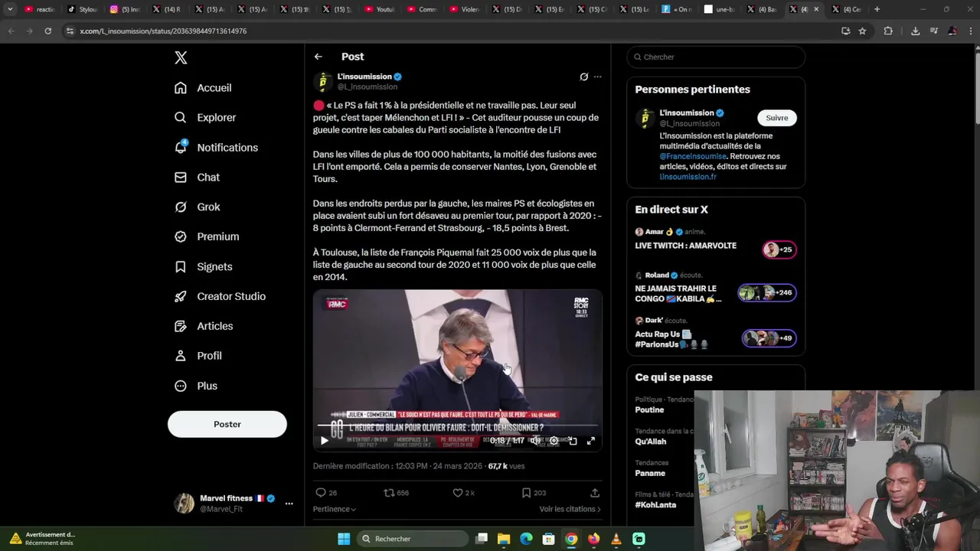Viewport: 980px width, 551px height.
Task: Enter fullscreen video mode
Action: (x=591, y=441)
